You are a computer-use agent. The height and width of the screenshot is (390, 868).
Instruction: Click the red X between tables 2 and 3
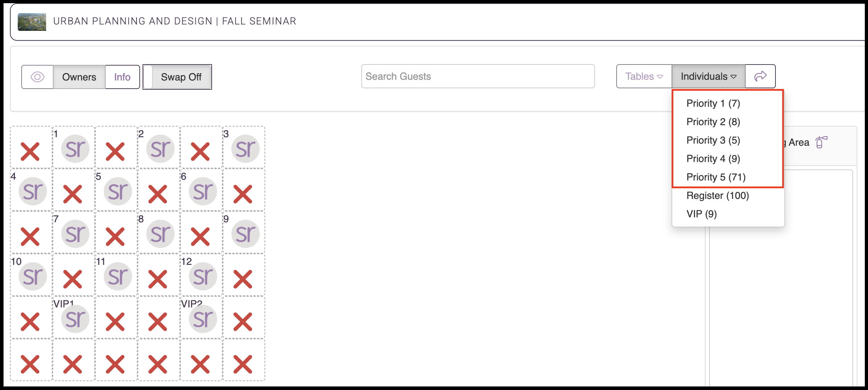200,151
